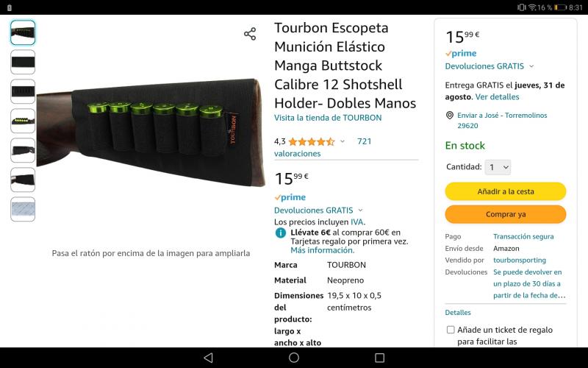Open the info icon beside Llévate 6€
The height and width of the screenshot is (368, 588).
(281, 233)
